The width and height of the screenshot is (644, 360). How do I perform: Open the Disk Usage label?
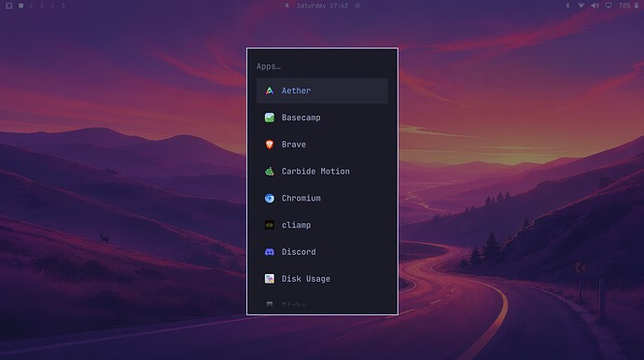pos(306,279)
